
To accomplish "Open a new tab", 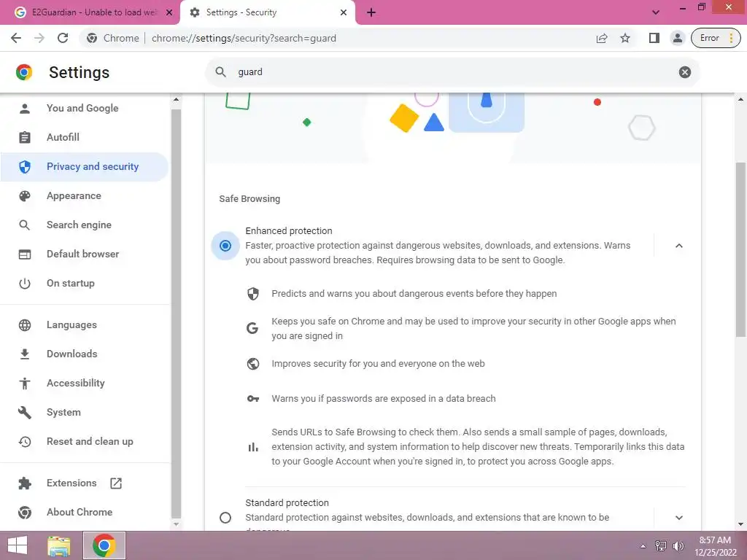I will tap(371, 12).
